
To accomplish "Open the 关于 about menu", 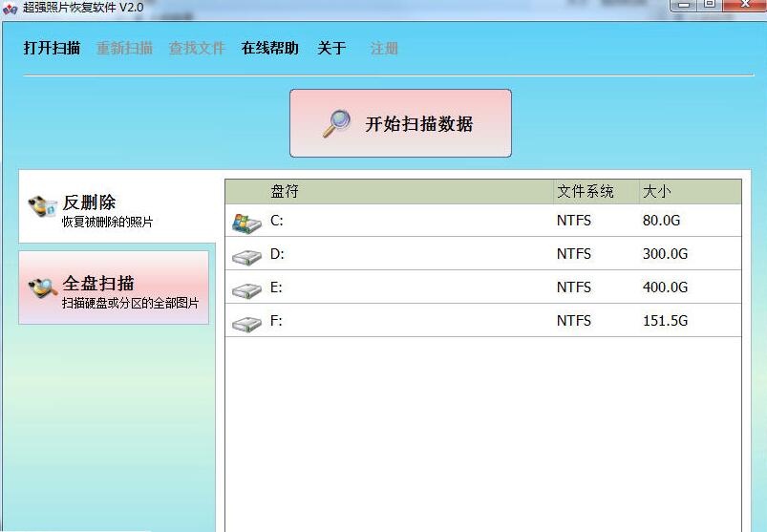I will tap(331, 48).
